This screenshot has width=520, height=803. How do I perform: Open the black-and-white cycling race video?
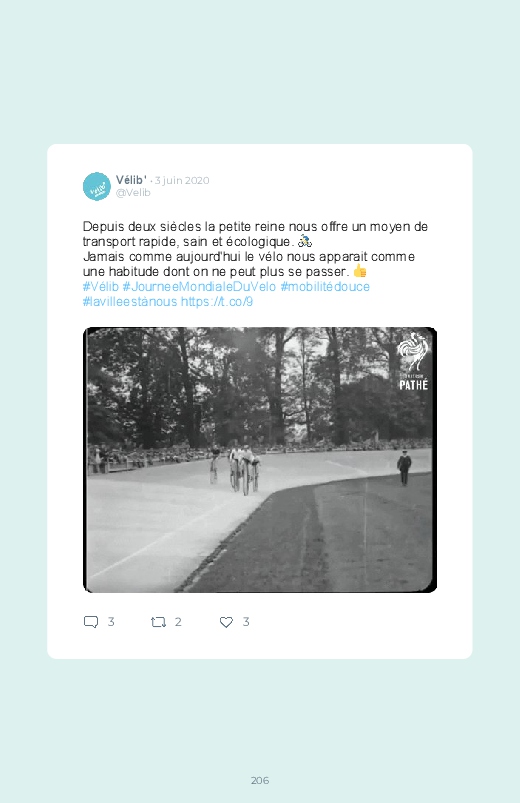point(260,460)
